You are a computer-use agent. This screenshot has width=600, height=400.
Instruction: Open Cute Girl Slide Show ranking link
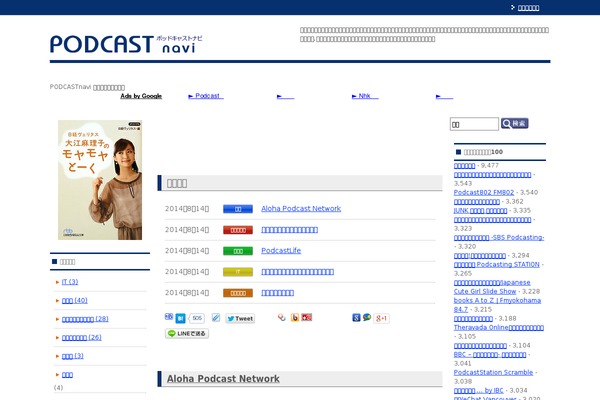[x=492, y=287]
